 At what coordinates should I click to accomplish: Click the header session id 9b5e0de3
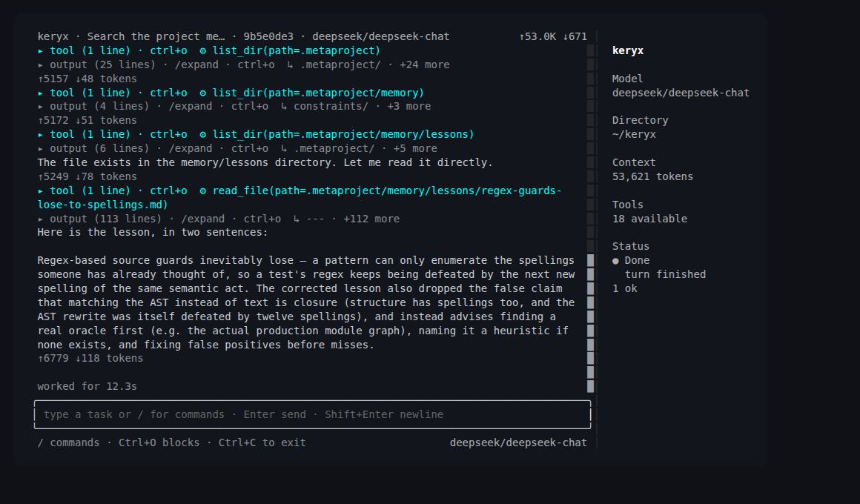tap(268, 37)
